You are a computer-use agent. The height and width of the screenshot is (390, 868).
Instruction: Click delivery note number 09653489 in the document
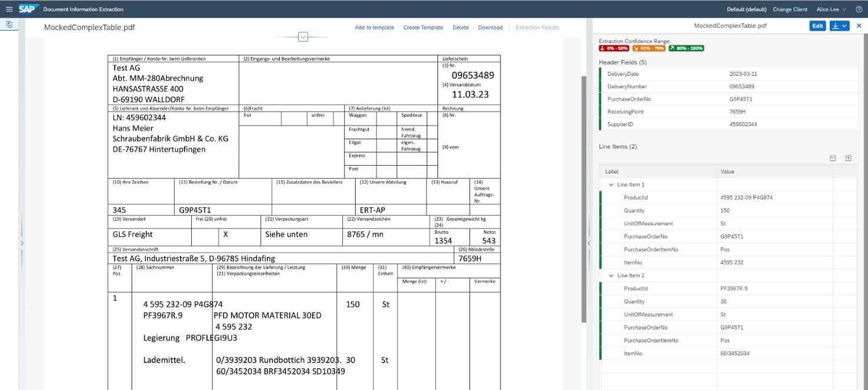tap(473, 75)
